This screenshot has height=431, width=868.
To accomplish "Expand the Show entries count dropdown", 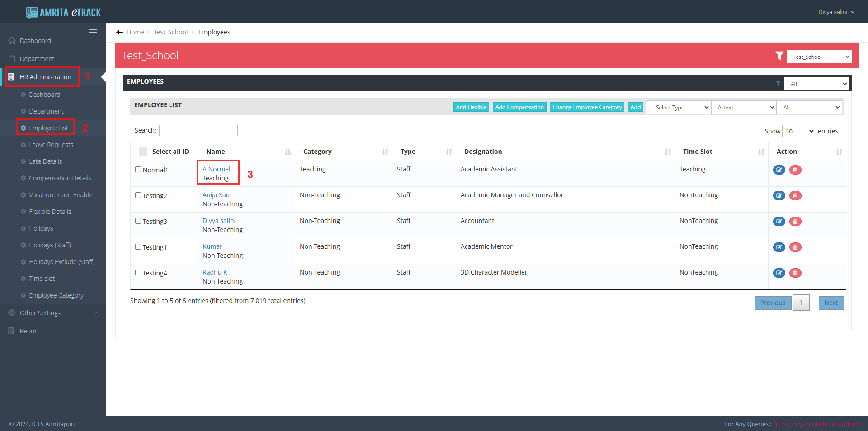I will tap(798, 131).
